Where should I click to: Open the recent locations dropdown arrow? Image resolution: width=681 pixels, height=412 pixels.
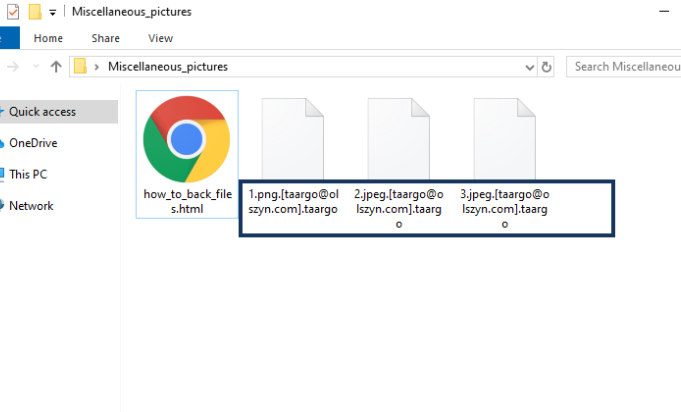coord(36,66)
